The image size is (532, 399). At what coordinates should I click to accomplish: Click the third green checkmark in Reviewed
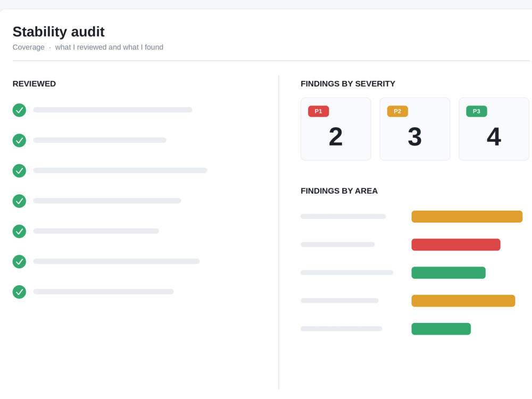click(x=19, y=171)
